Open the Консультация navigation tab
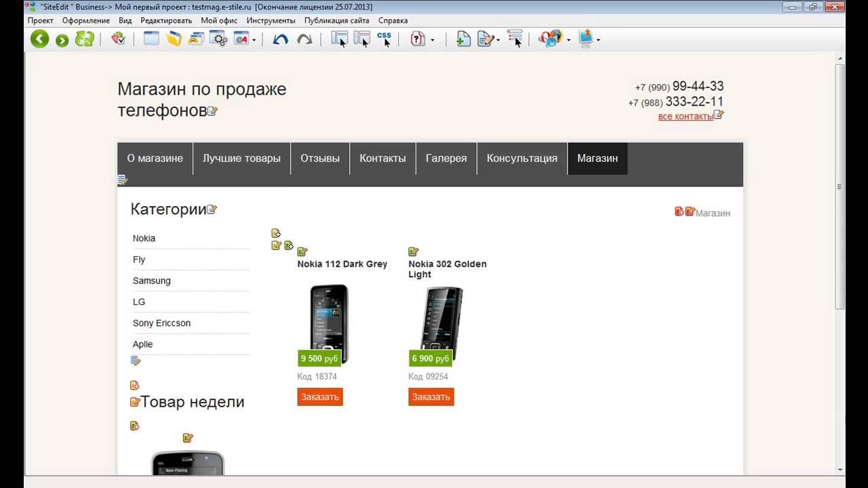868x488 pixels. (x=522, y=158)
